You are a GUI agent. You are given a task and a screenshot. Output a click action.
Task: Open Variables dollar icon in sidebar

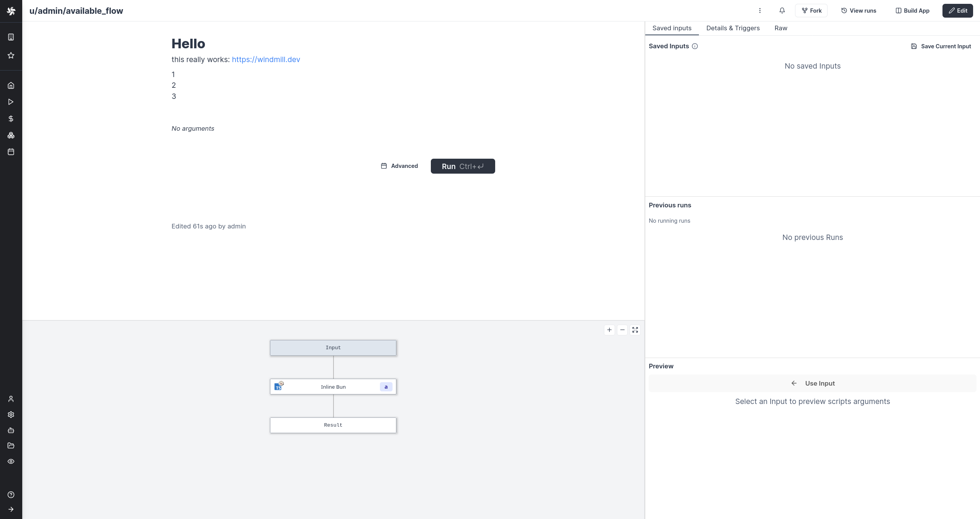click(11, 119)
